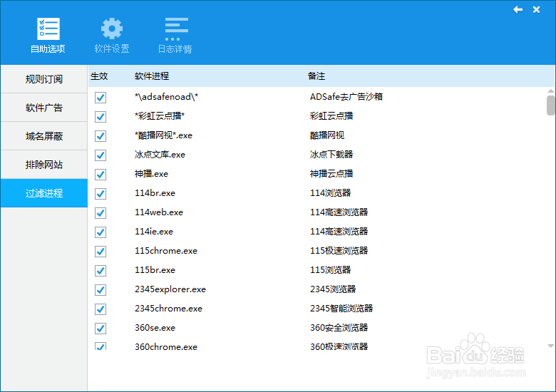
Task: Open the 日志详情 log icon
Action: point(176,29)
